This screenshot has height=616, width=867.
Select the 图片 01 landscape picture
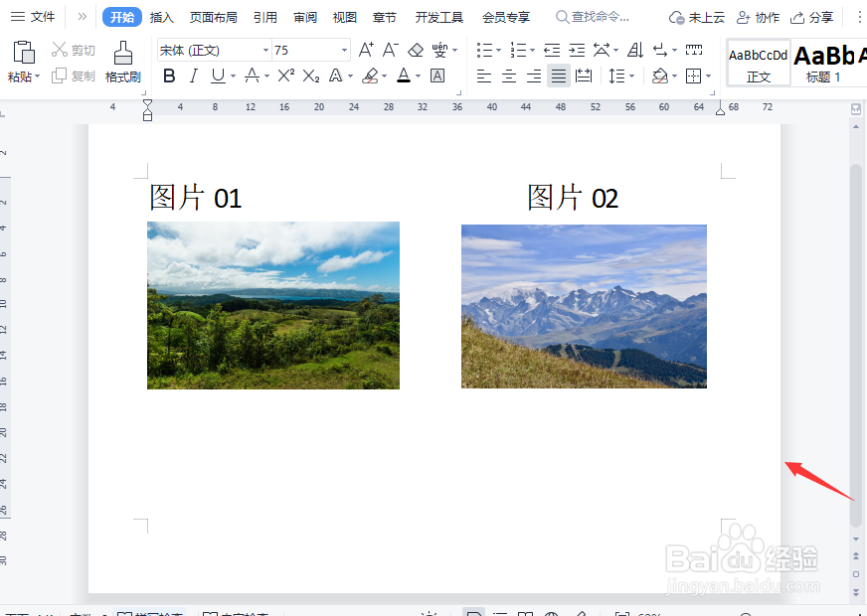tap(273, 305)
